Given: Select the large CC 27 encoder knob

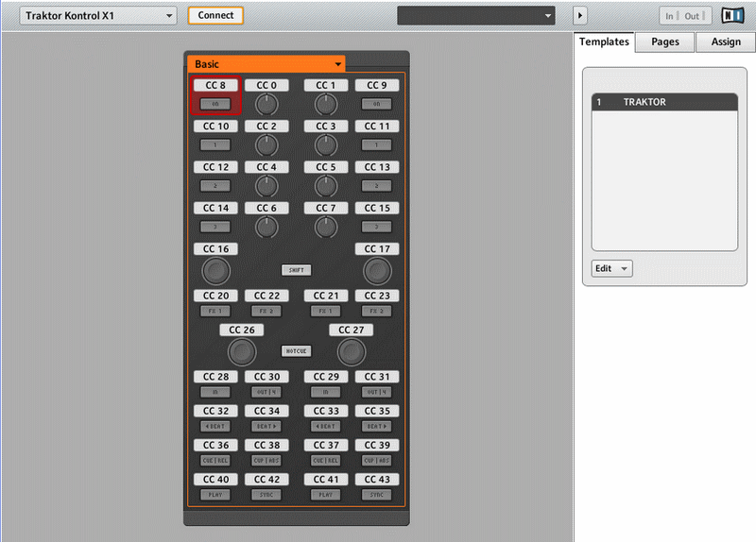Looking at the screenshot, I should [x=351, y=352].
